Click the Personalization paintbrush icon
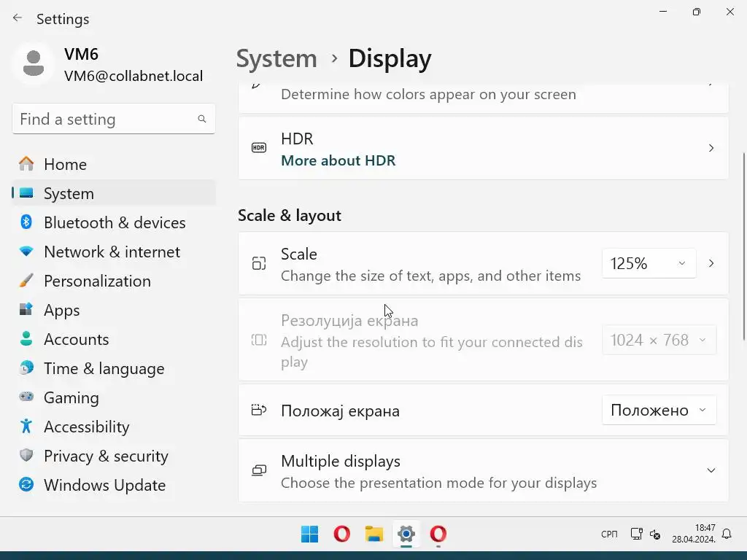This screenshot has width=747, height=560. point(26,281)
